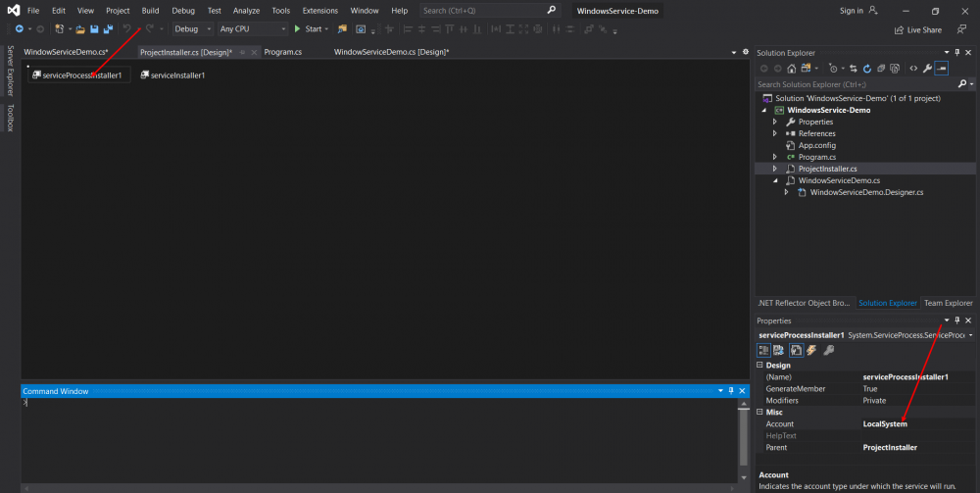Open the Properties object selector dropdown
Viewport: 980px width, 493px height.
(x=970, y=335)
